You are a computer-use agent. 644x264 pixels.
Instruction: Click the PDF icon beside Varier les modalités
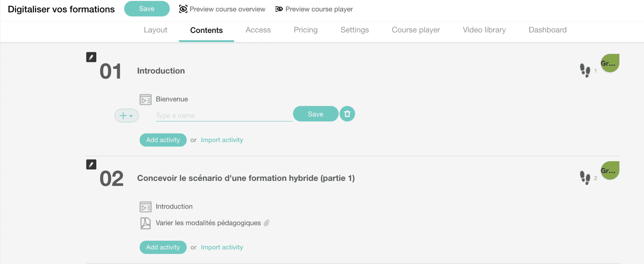point(145,223)
